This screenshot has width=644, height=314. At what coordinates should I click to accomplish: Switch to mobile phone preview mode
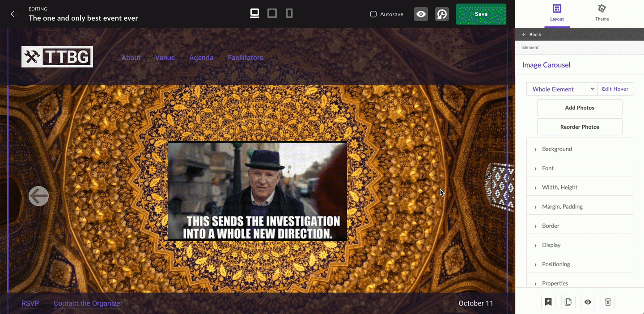click(x=289, y=13)
